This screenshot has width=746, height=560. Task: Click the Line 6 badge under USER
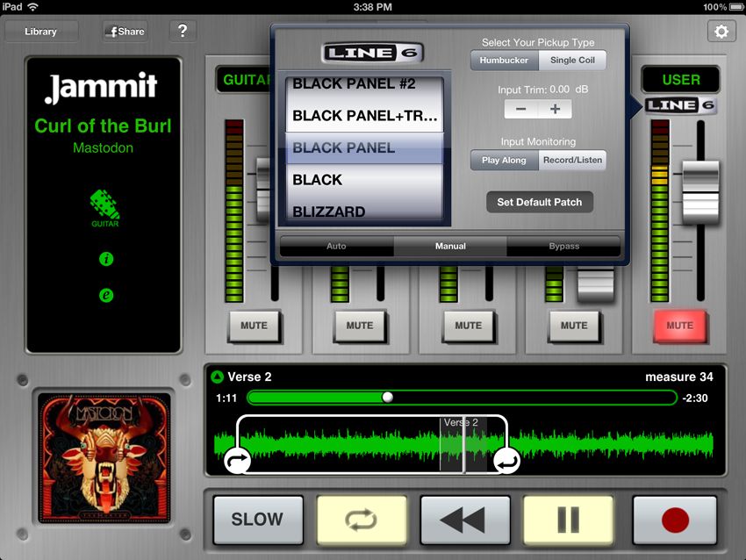click(680, 105)
